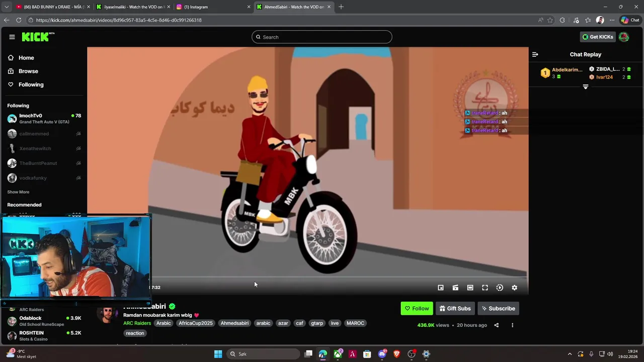The width and height of the screenshot is (644, 362).
Task: Show hidden system tray icons
Action: click(570, 354)
